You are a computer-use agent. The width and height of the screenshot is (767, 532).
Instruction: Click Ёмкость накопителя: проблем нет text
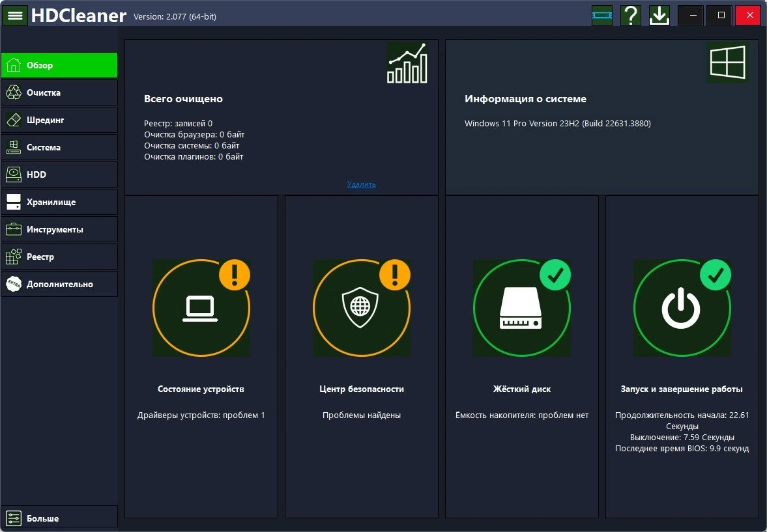pyautogui.click(x=521, y=415)
